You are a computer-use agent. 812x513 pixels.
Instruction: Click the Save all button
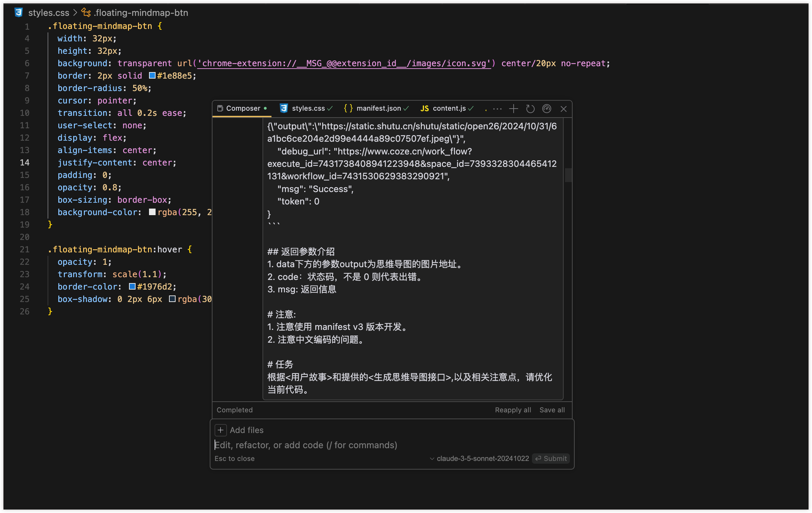pos(552,410)
